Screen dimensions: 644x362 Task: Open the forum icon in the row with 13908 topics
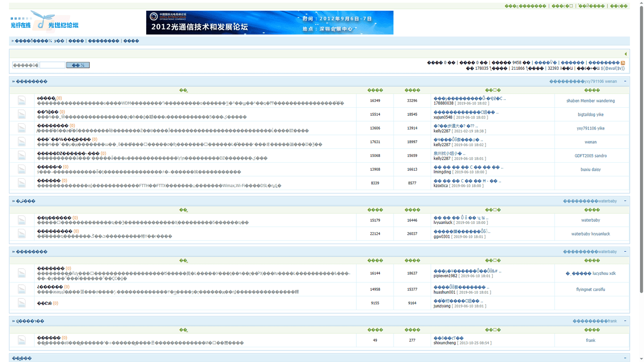(21, 169)
